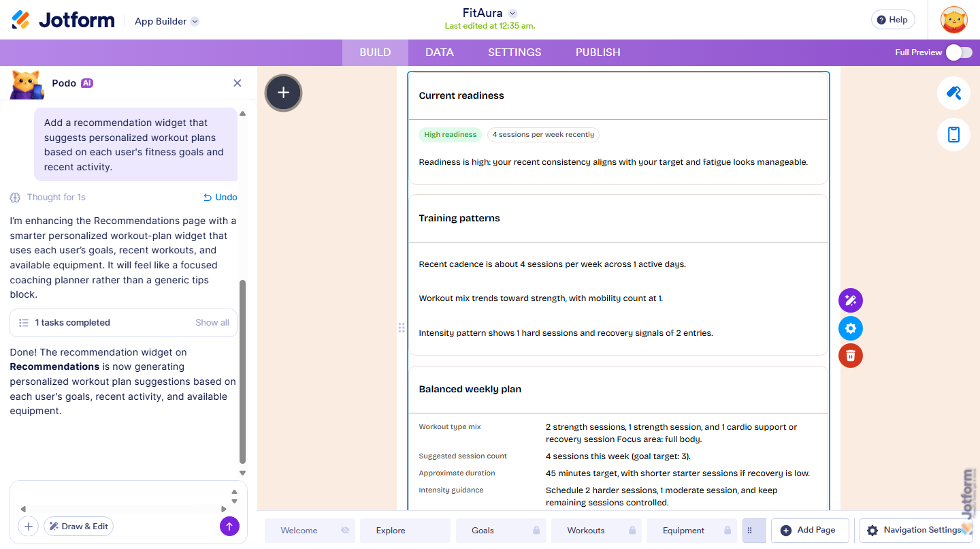Switch to the BUILD tab

[375, 52]
